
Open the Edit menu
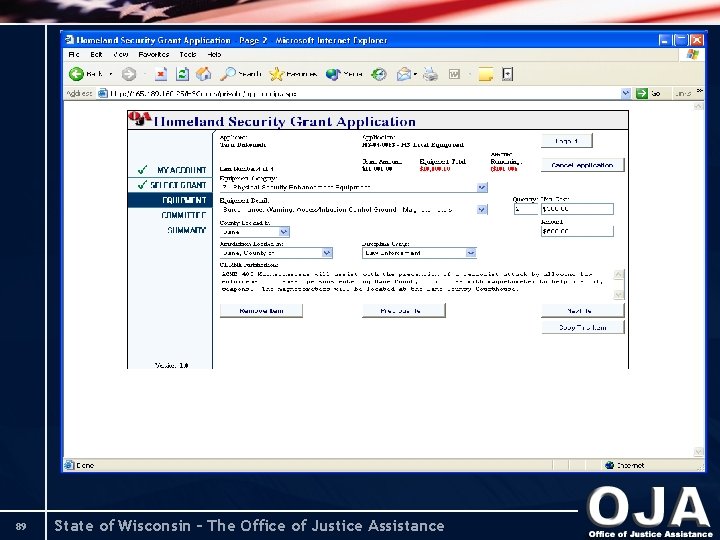(96, 54)
